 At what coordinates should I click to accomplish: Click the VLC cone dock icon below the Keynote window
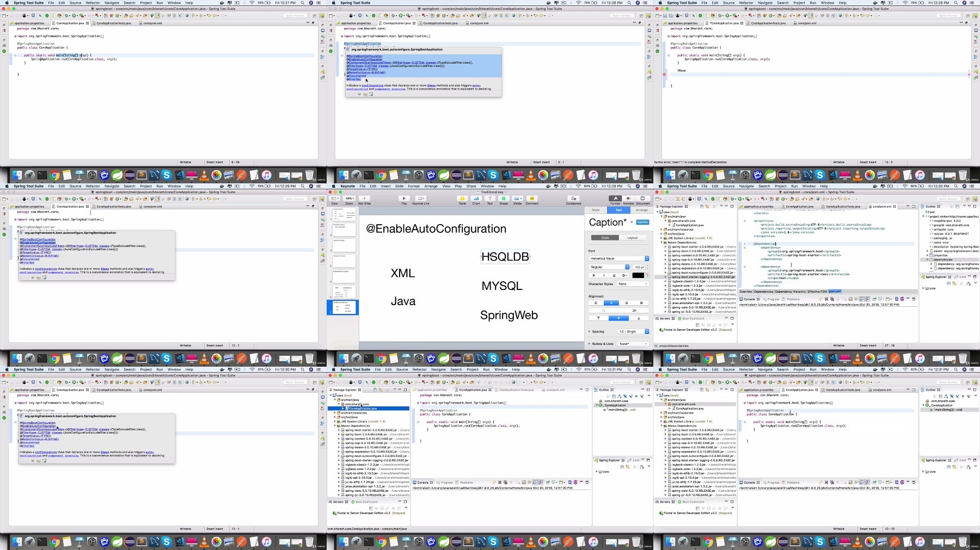531,358
